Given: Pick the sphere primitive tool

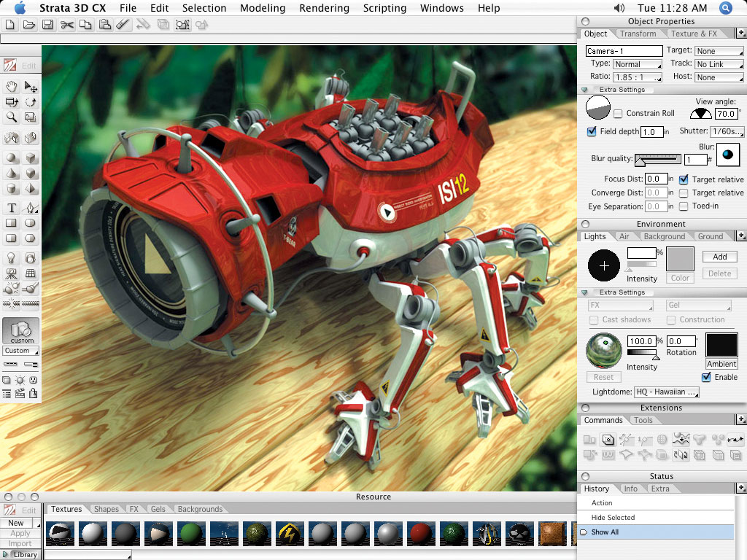Looking at the screenshot, I should tap(12, 158).
